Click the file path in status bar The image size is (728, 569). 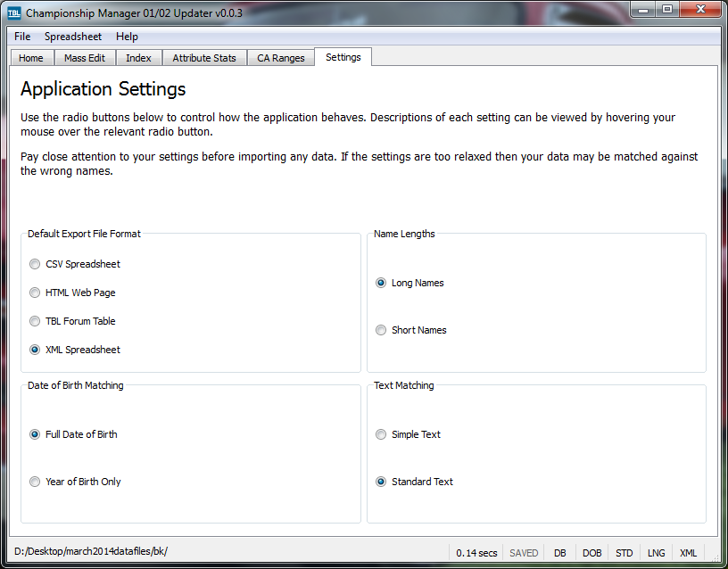point(91,551)
